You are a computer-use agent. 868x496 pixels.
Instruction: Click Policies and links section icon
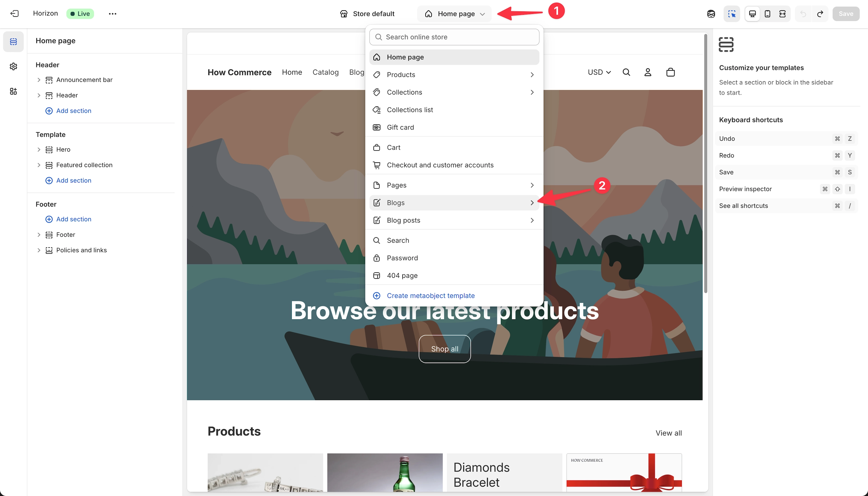click(49, 250)
